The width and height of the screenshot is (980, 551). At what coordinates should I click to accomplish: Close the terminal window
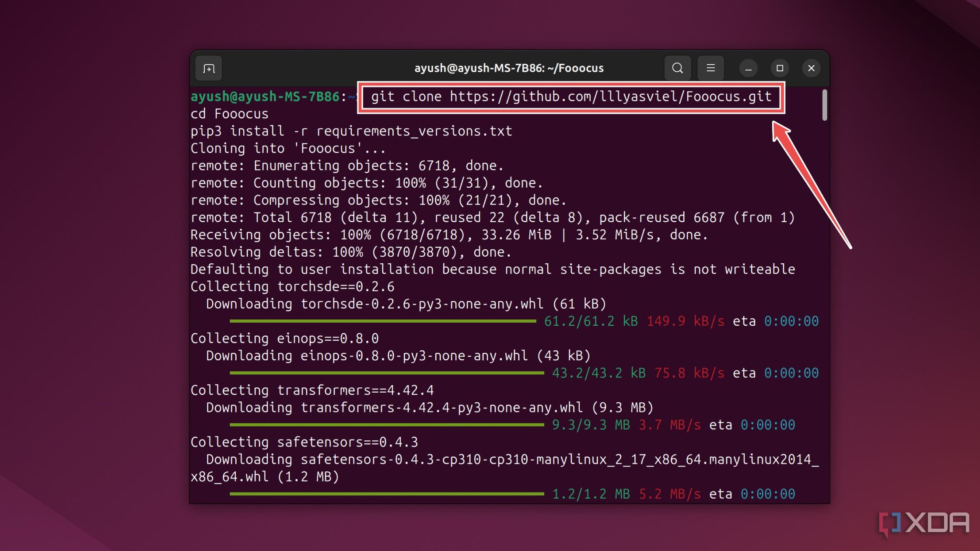coord(811,68)
